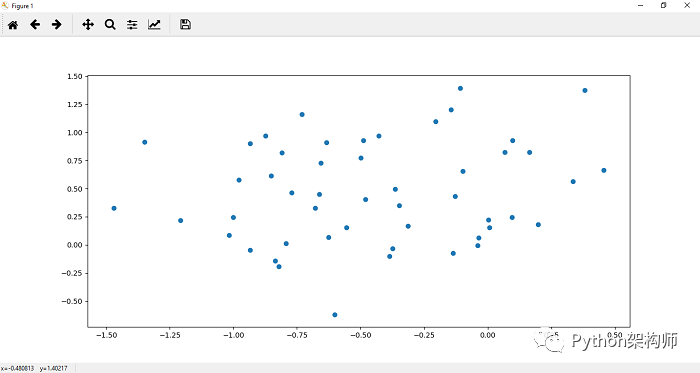Click the −1.50 x-axis tick label
The height and width of the screenshot is (373, 700).
[x=107, y=335]
